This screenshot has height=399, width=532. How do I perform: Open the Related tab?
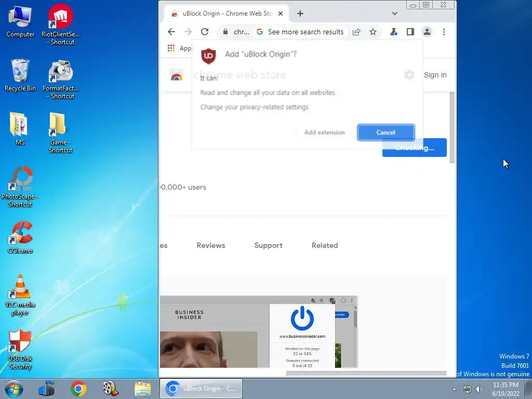pyautogui.click(x=325, y=245)
